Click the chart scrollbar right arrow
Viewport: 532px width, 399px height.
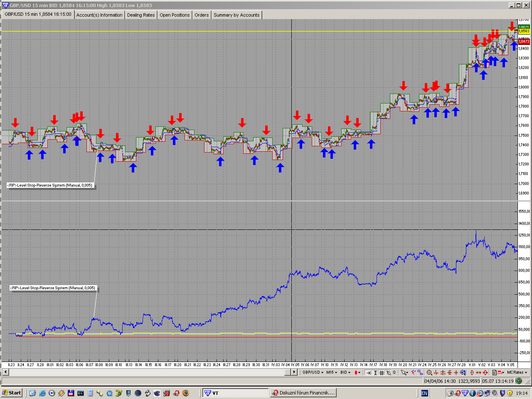pos(294,372)
